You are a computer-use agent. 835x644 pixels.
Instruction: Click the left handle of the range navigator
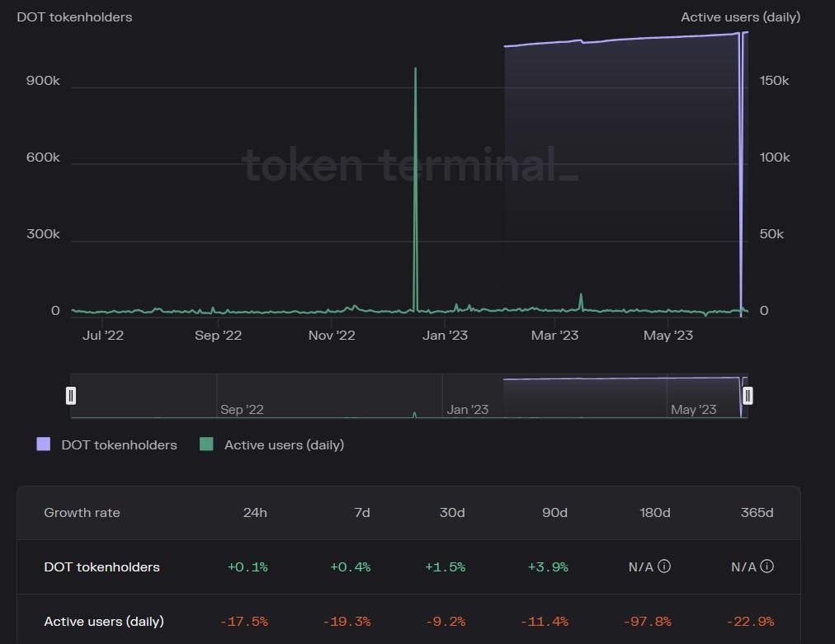click(x=71, y=396)
